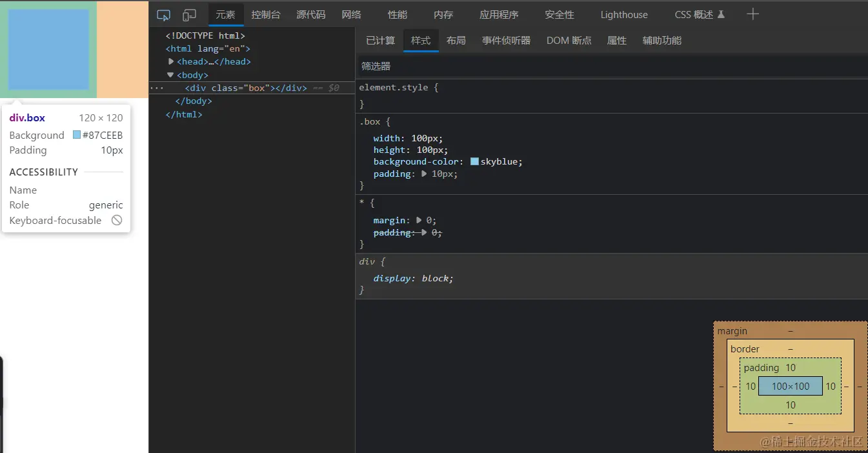Switch to the 控制台 tab
This screenshot has height=453, width=868.
pos(266,14)
